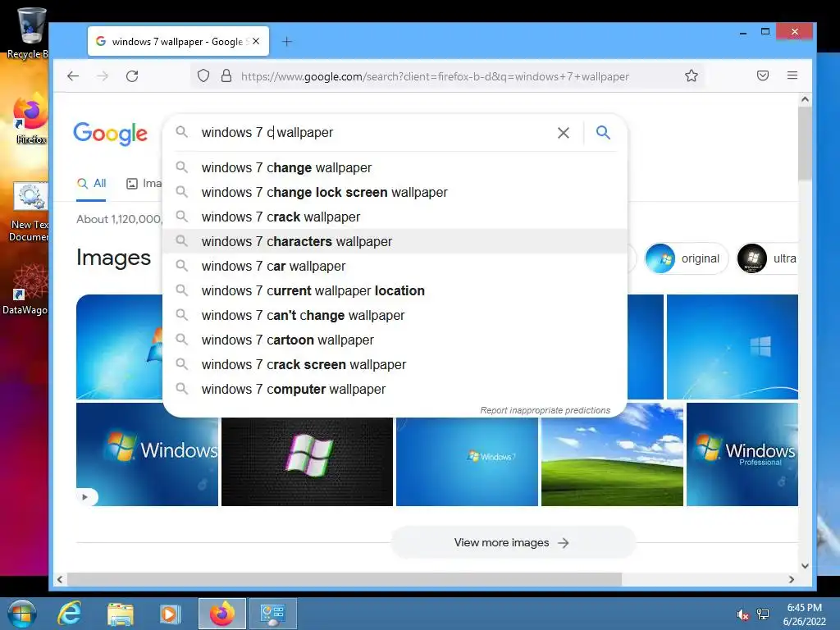Click Report inappropriate predictions link
The height and width of the screenshot is (630, 840).
pos(545,410)
